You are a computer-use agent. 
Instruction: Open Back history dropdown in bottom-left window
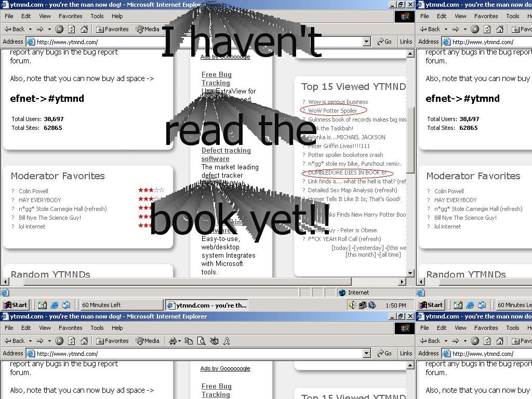[x=30, y=341]
